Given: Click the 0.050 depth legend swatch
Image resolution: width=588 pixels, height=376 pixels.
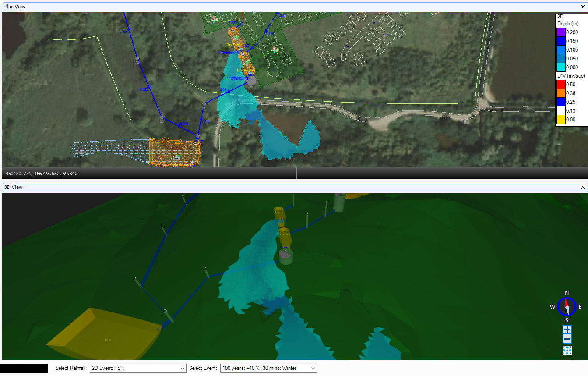Looking at the screenshot, I should click(x=560, y=59).
